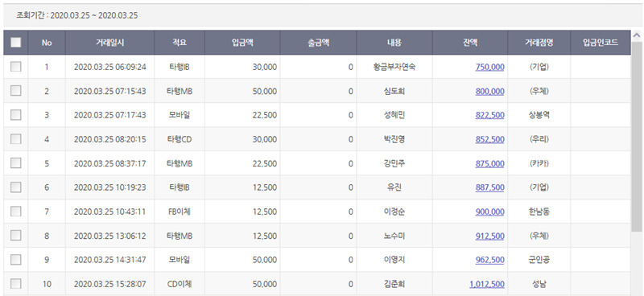
Task: Click the 962,500 balance link
Action: click(x=489, y=261)
